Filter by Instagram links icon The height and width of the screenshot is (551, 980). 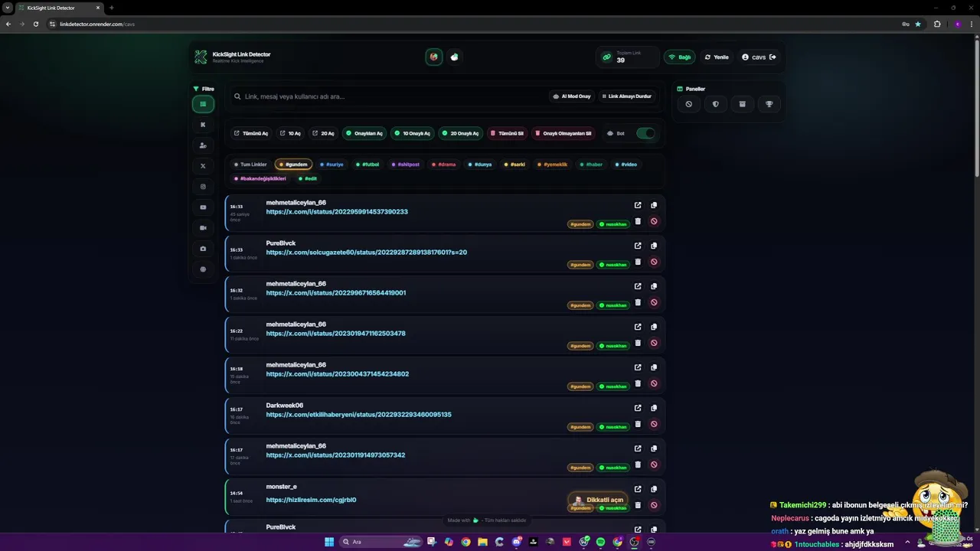coord(203,187)
